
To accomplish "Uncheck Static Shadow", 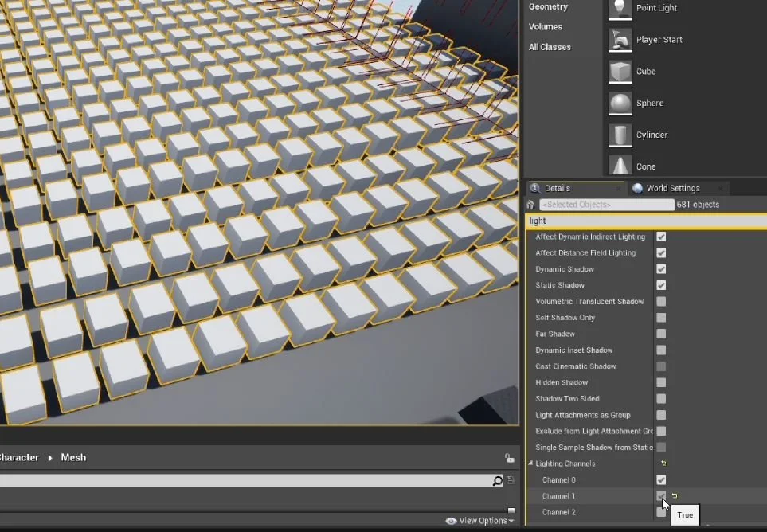I will (x=661, y=285).
